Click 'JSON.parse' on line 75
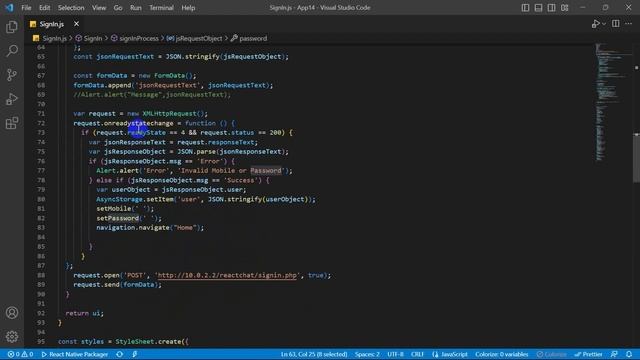640x360 pixels. (x=196, y=152)
